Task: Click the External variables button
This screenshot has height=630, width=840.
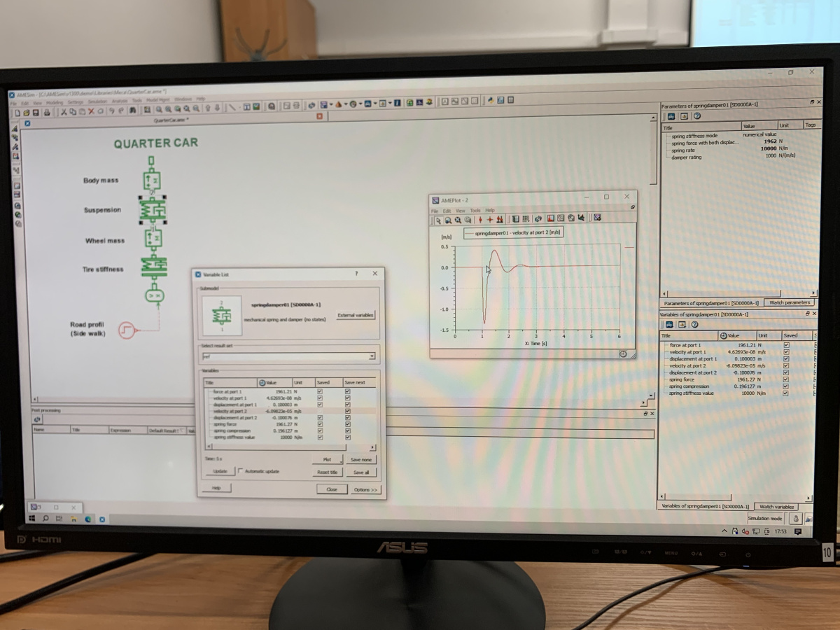Action: pos(356,316)
